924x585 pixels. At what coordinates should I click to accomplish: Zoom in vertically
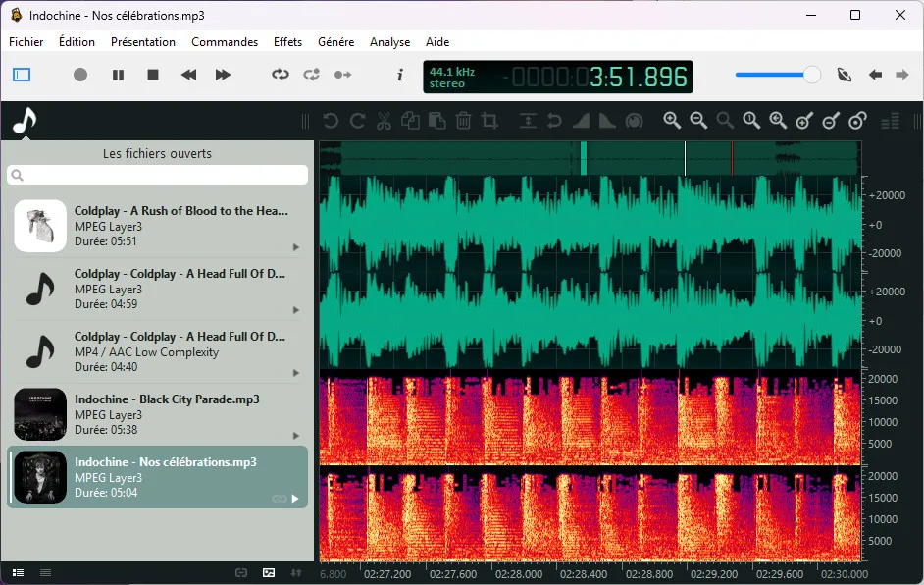click(804, 121)
